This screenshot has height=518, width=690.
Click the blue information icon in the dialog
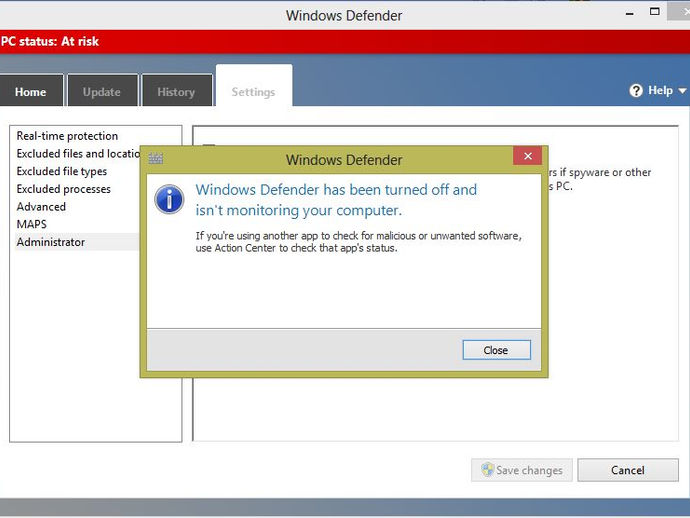(x=169, y=199)
